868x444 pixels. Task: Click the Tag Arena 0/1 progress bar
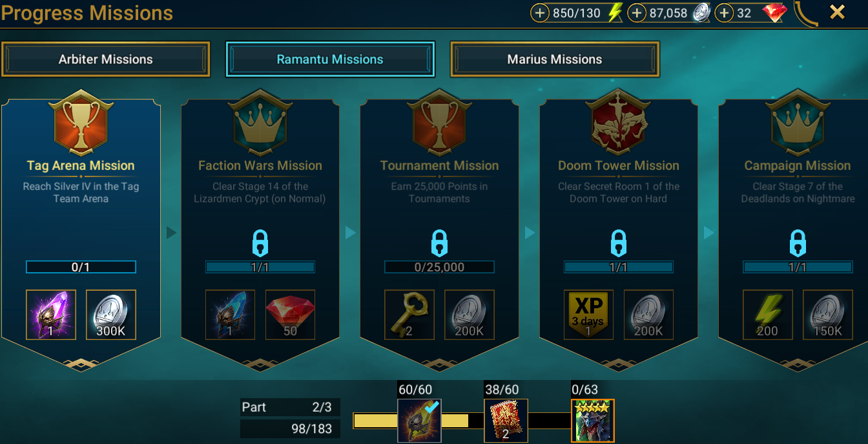point(81,267)
